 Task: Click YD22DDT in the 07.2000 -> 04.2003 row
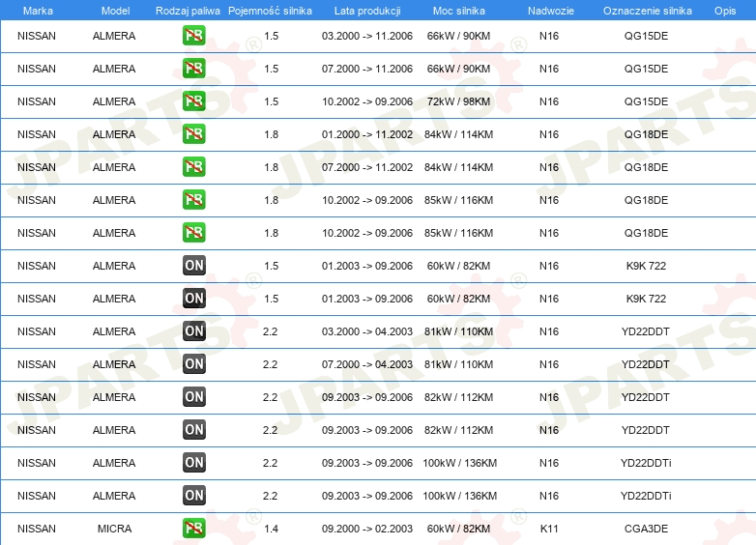pyautogui.click(x=646, y=363)
